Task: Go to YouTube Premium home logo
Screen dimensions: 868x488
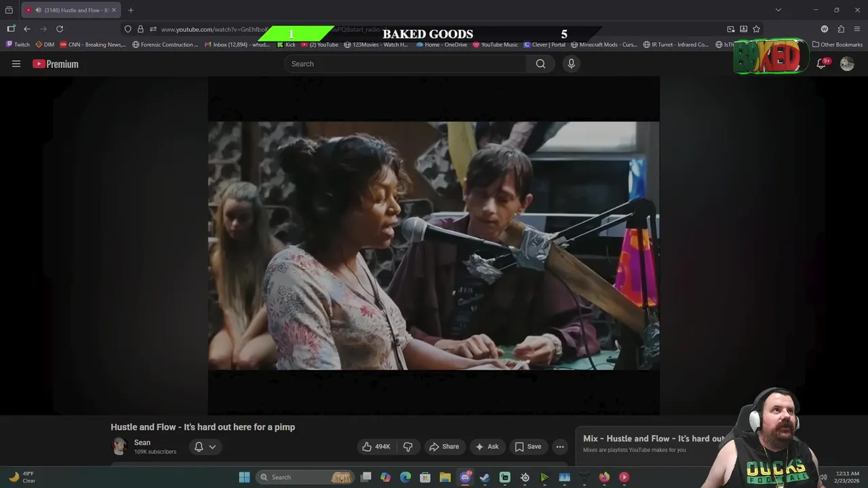Action: (x=56, y=64)
